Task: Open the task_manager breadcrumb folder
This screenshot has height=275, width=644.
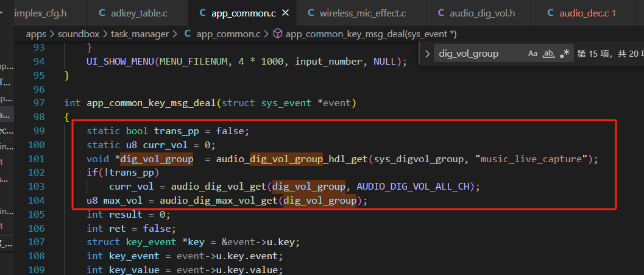Action: point(140,34)
